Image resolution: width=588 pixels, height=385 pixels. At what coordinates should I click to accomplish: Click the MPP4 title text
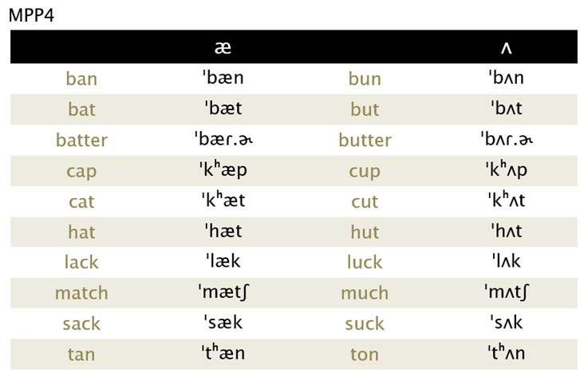pos(31,15)
